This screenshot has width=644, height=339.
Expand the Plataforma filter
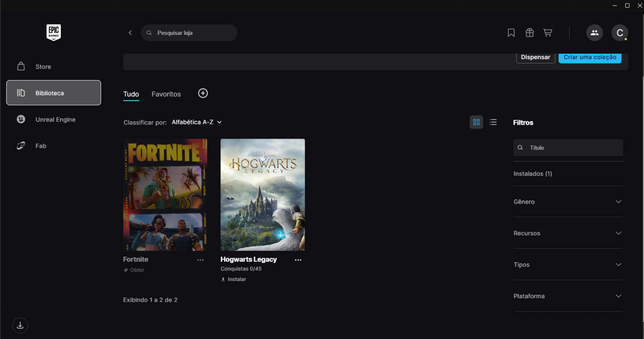(568, 296)
